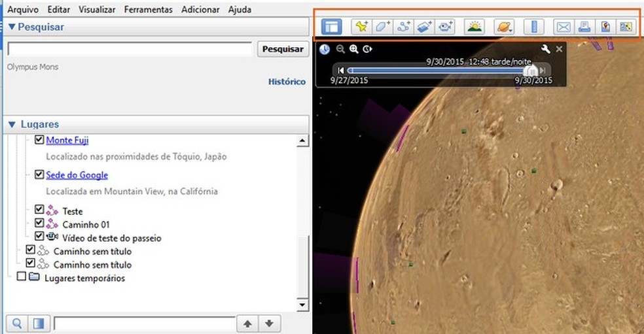Viewport: 644px width, 334px height.
Task: Open the Editar menu
Action: tap(59, 9)
